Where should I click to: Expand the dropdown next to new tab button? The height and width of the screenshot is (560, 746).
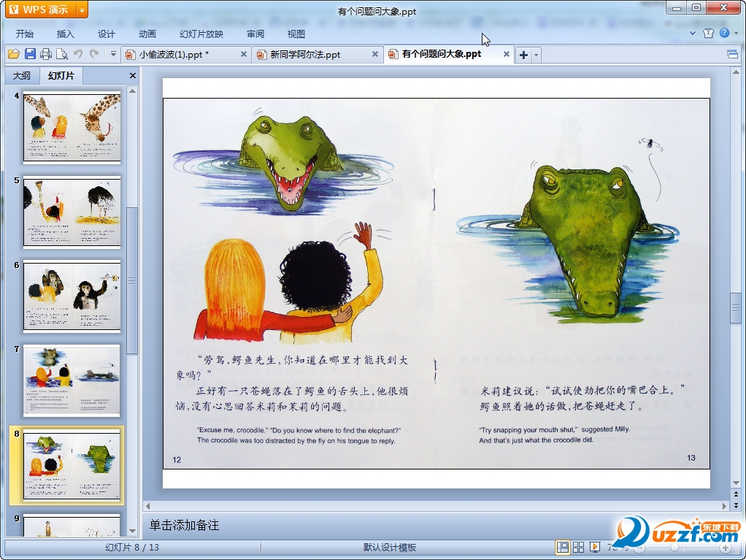tap(537, 55)
